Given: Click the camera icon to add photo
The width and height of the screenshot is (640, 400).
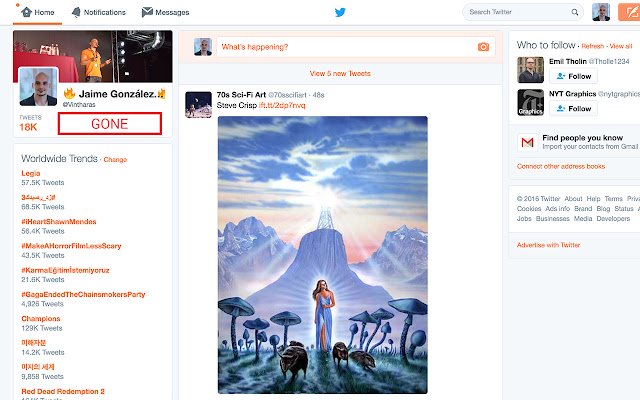Looking at the screenshot, I should coord(483,47).
